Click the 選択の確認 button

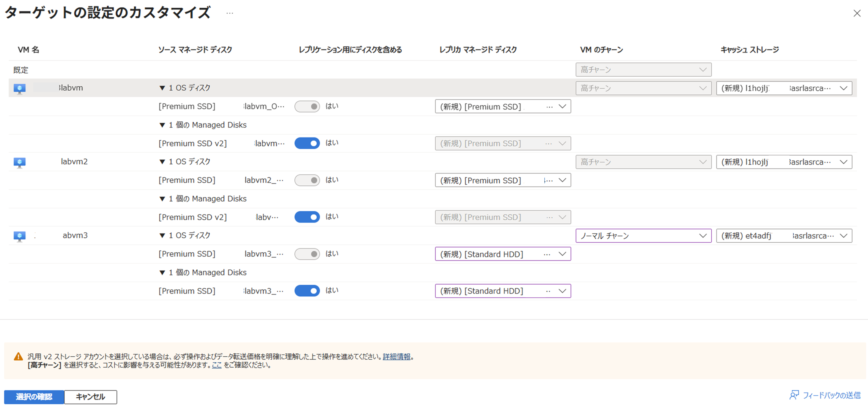click(34, 397)
